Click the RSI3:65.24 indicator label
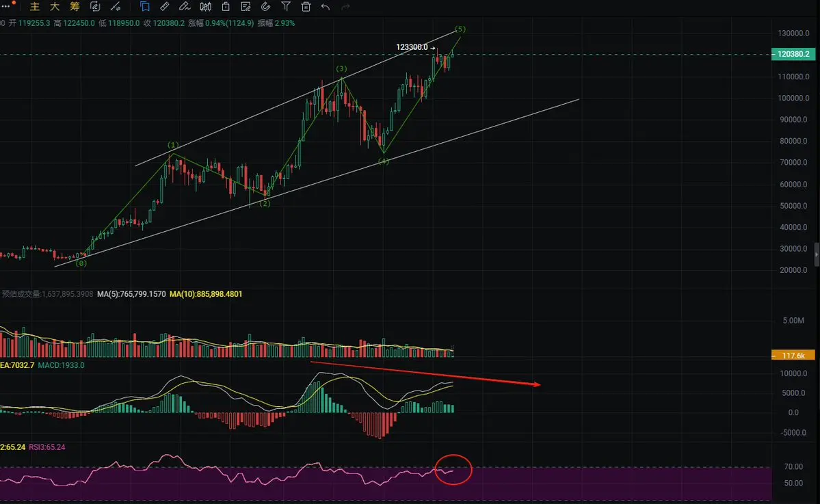The image size is (820, 504). (x=47, y=447)
